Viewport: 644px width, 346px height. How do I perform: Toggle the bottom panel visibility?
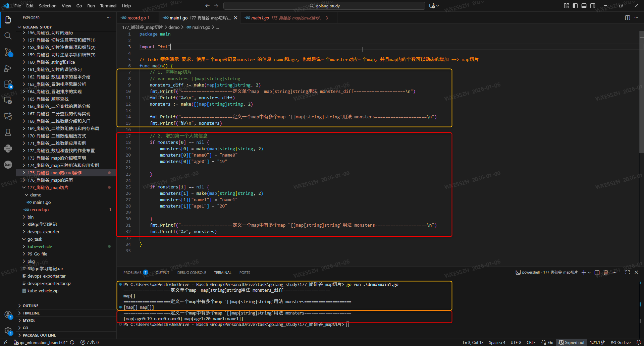click(x=584, y=6)
